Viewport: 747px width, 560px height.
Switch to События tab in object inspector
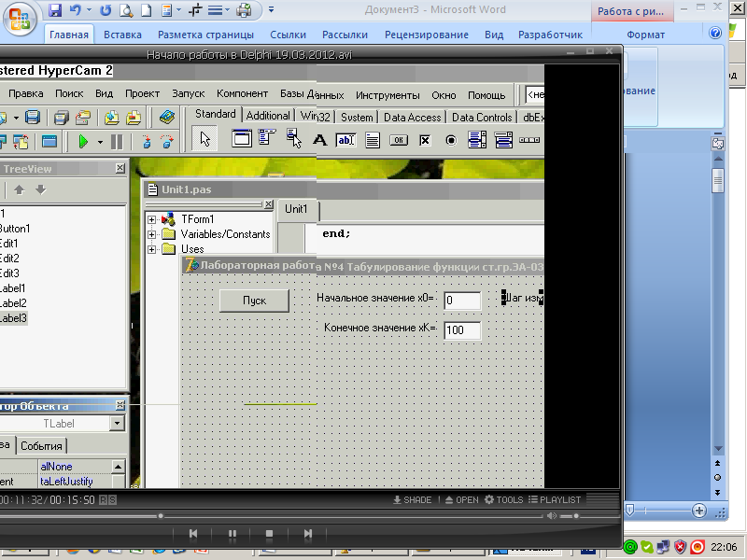[41, 446]
